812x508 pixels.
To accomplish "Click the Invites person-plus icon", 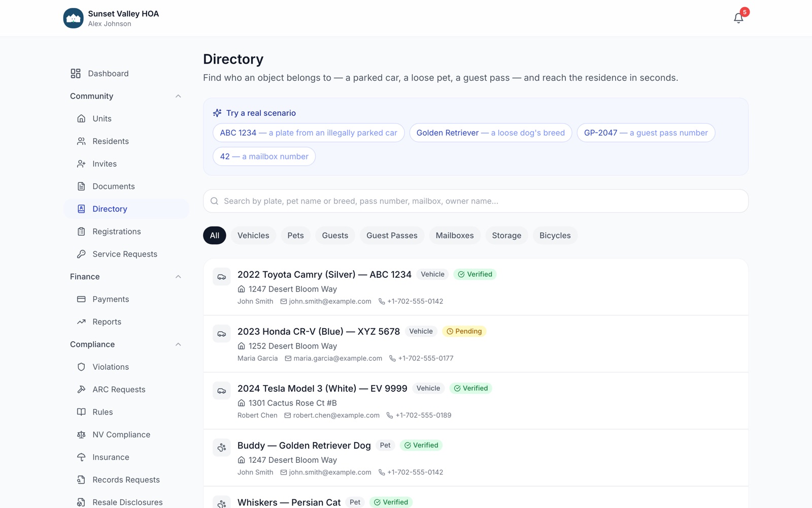I will (81, 164).
